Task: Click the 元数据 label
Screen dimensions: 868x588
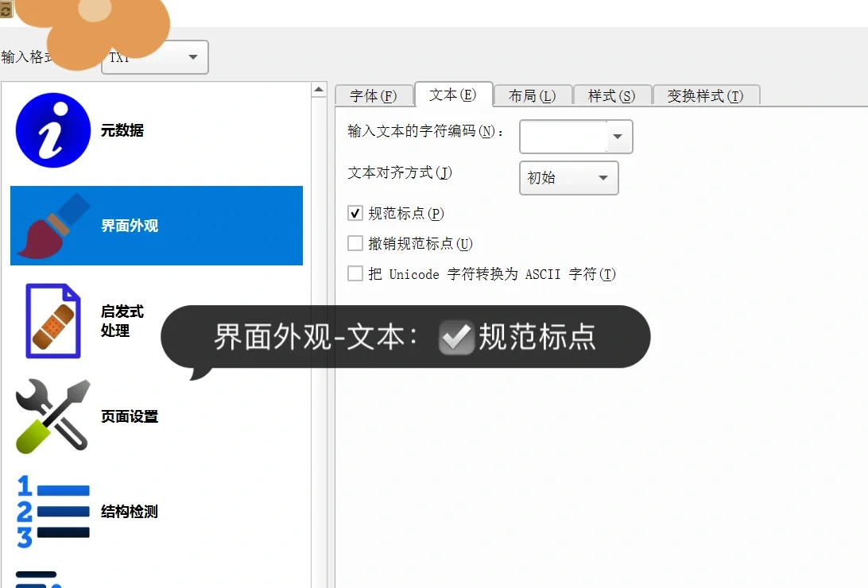Action: pyautogui.click(x=122, y=130)
